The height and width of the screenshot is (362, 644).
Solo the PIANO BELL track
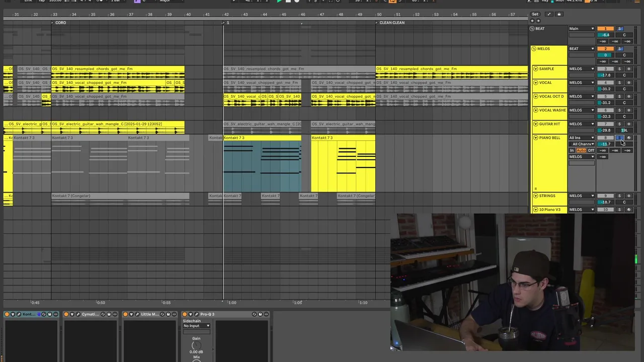[620, 138]
